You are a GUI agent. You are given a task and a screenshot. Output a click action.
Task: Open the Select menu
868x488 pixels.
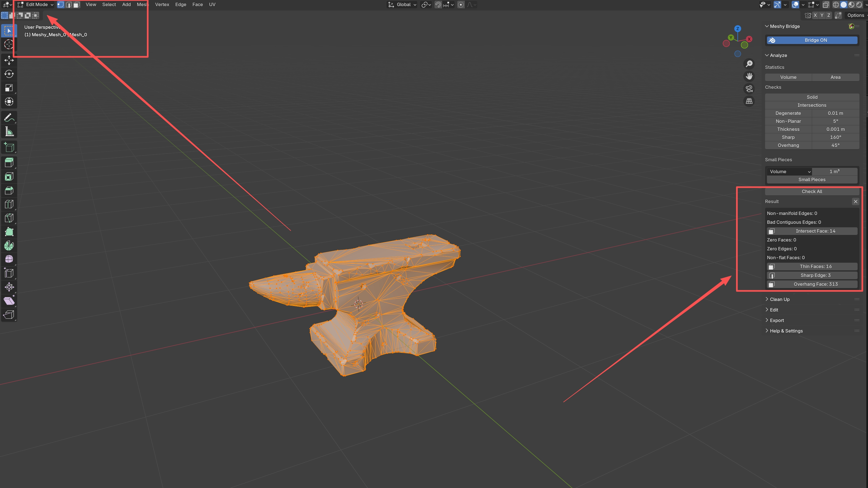pyautogui.click(x=109, y=5)
